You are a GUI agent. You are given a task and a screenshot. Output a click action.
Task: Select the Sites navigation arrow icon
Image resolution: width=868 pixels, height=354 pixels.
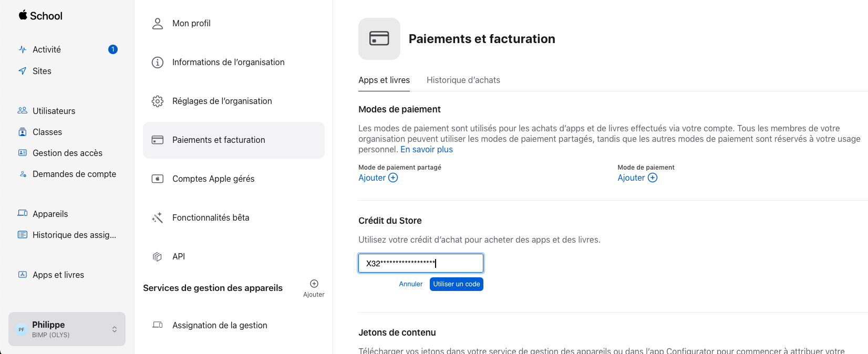coord(23,71)
